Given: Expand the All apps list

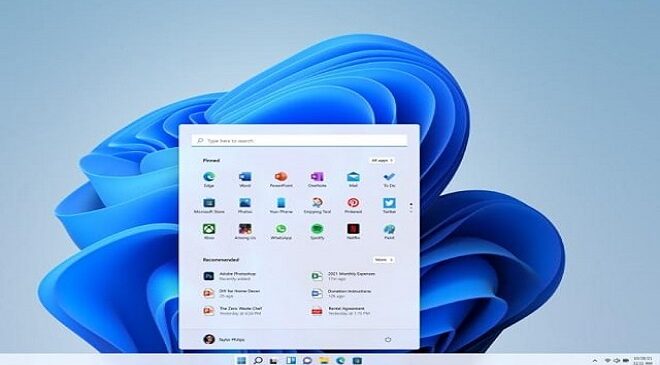Looking at the screenshot, I should point(382,160).
